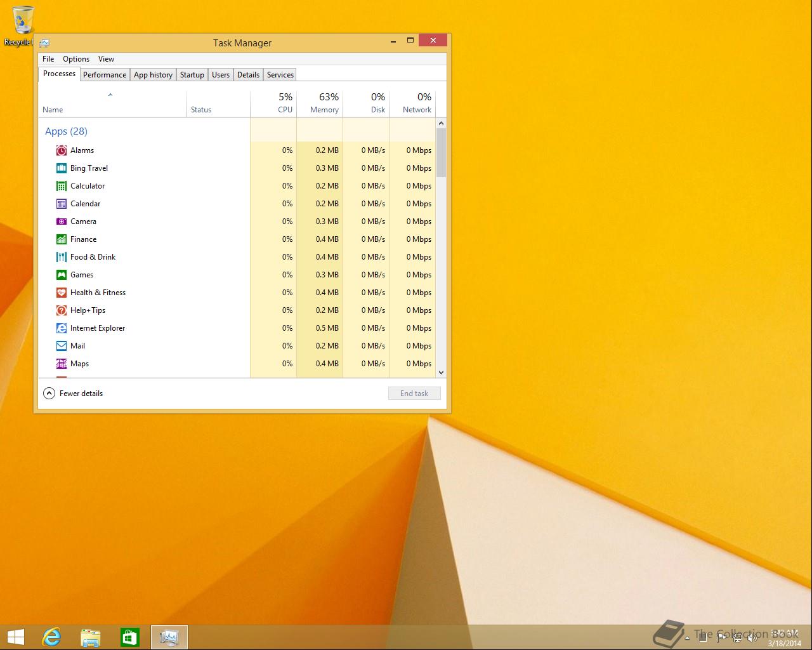This screenshot has height=650, width=812.
Task: Click the scrollbar up arrow
Action: tap(442, 123)
